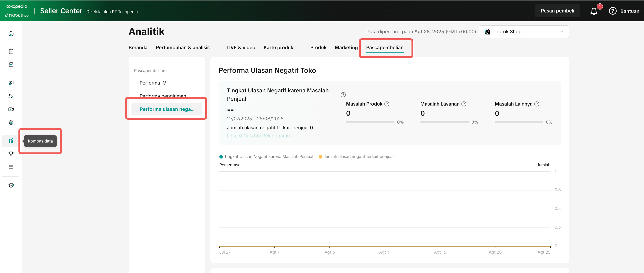
Task: Open the megaphone marketing sidebar icon
Action: coord(11,83)
